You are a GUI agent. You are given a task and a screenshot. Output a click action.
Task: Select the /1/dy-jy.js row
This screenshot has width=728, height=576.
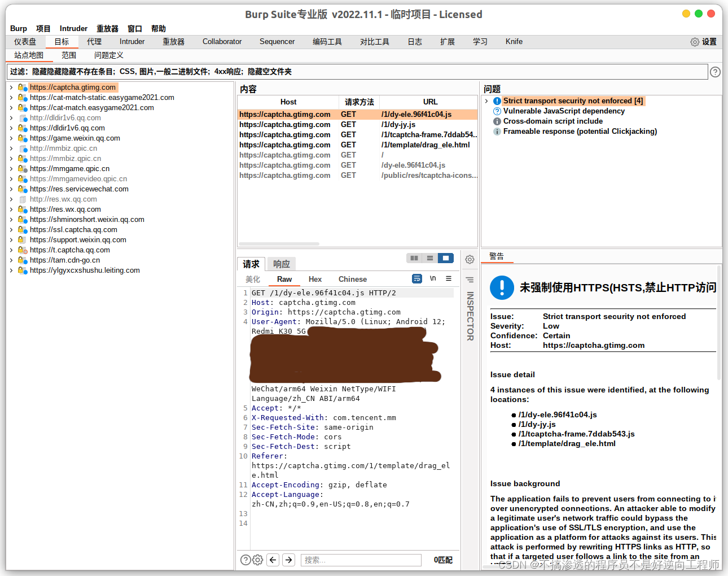pos(358,125)
